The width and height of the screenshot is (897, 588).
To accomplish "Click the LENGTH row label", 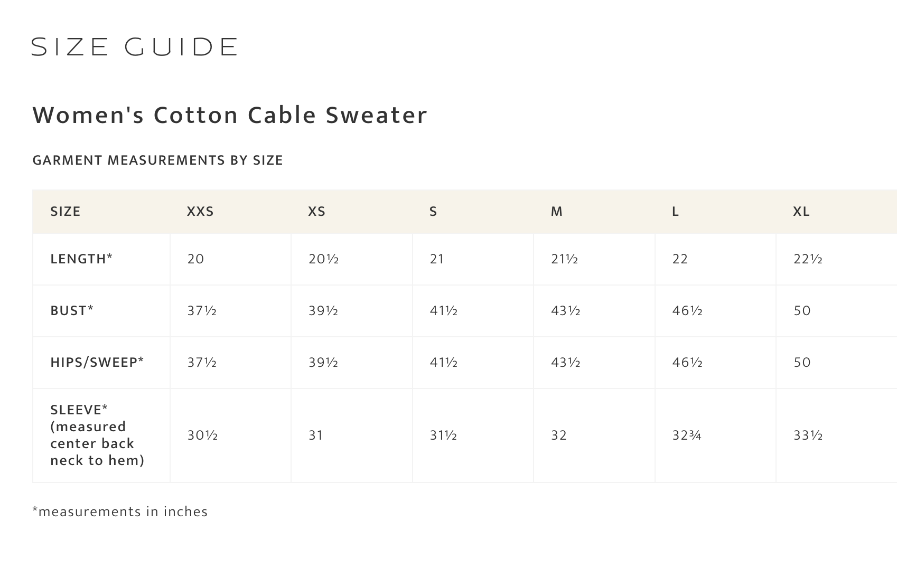I will [81, 259].
